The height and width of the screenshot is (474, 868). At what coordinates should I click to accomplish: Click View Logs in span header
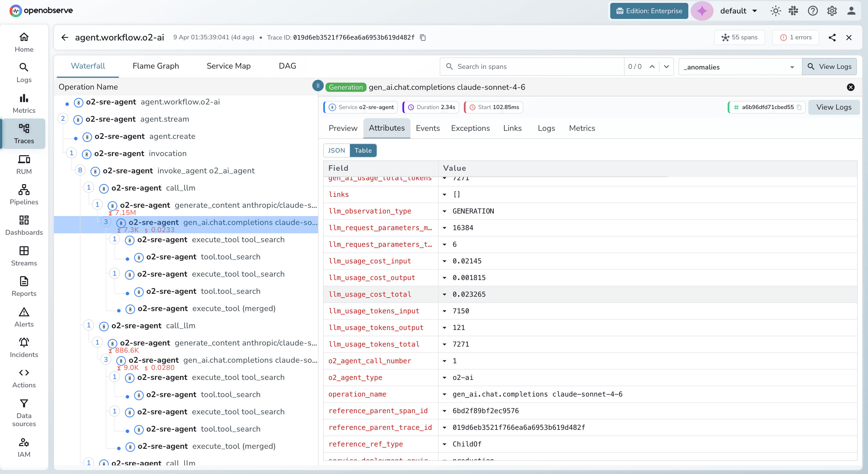pos(834,107)
